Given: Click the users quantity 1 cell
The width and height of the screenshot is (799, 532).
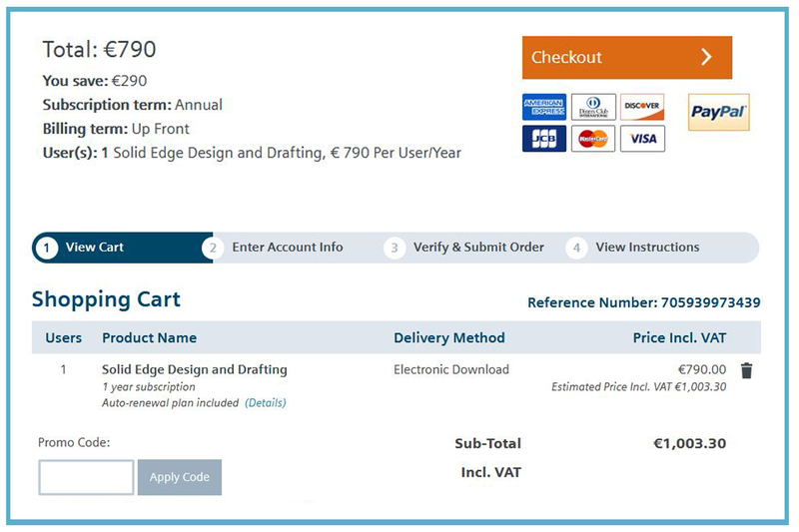Looking at the screenshot, I should [x=63, y=369].
